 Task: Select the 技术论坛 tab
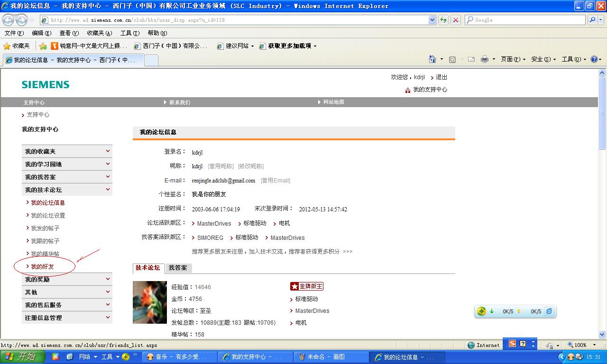coord(148,268)
